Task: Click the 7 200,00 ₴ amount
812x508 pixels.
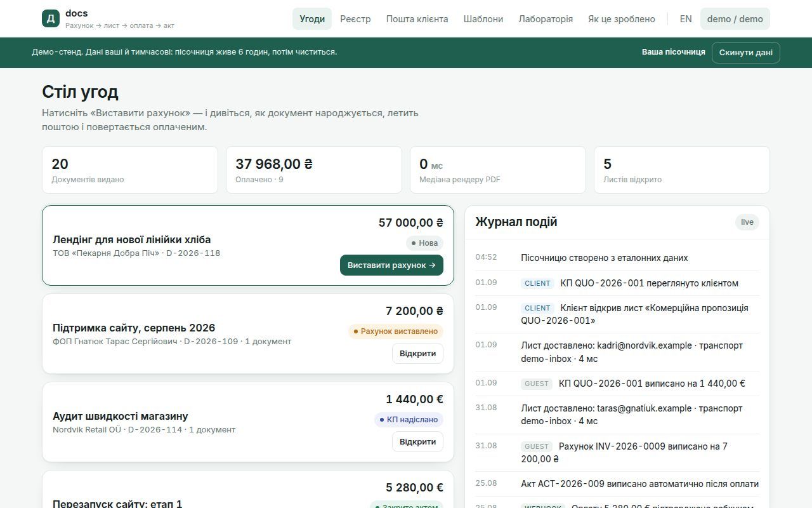Action: click(414, 311)
